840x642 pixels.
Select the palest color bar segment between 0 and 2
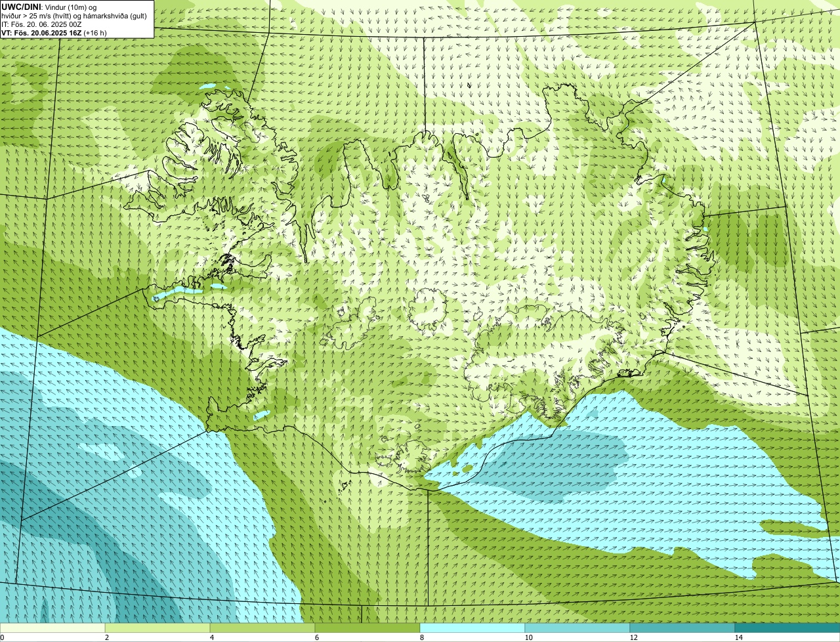click(x=52, y=628)
